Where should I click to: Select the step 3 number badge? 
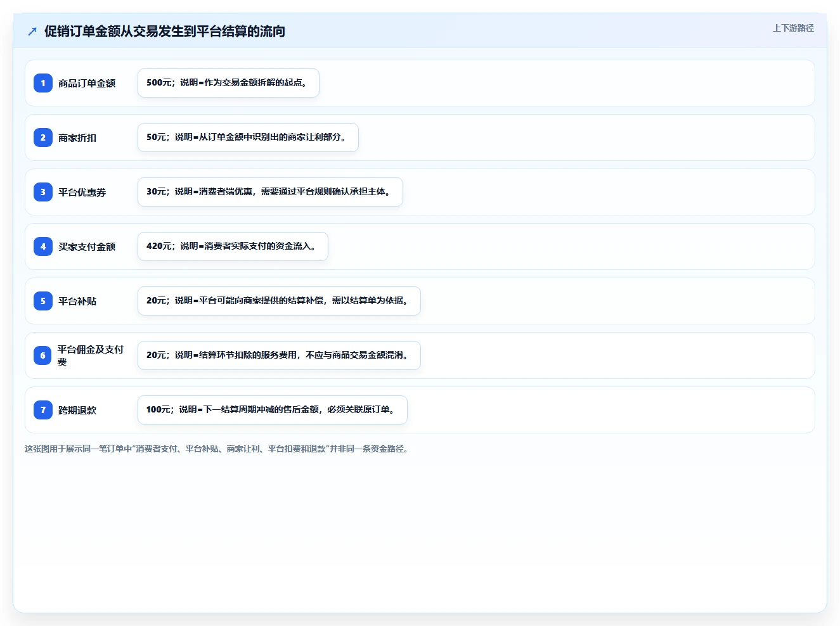[x=43, y=192]
